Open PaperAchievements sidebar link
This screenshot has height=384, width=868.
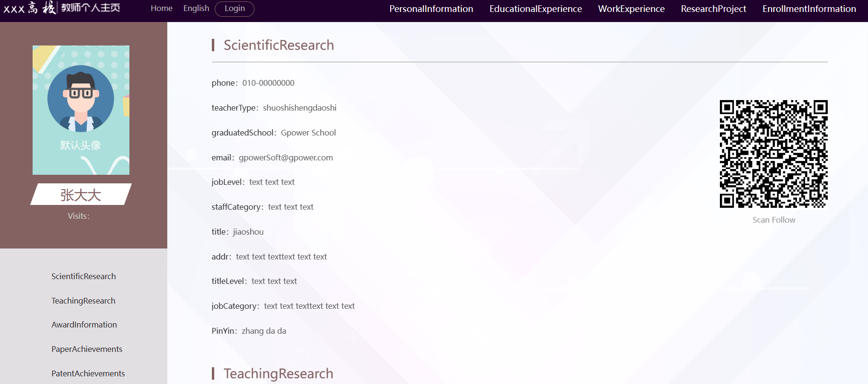click(87, 349)
